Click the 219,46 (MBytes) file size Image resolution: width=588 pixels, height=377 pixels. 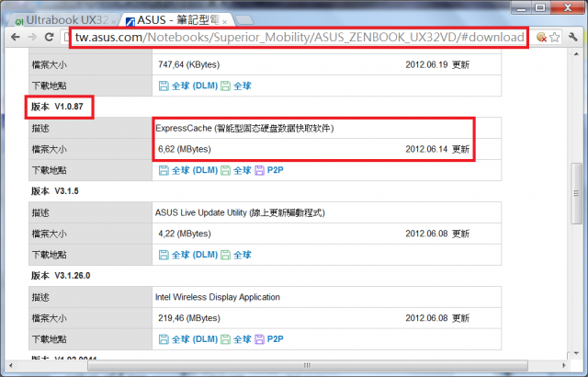coord(189,318)
